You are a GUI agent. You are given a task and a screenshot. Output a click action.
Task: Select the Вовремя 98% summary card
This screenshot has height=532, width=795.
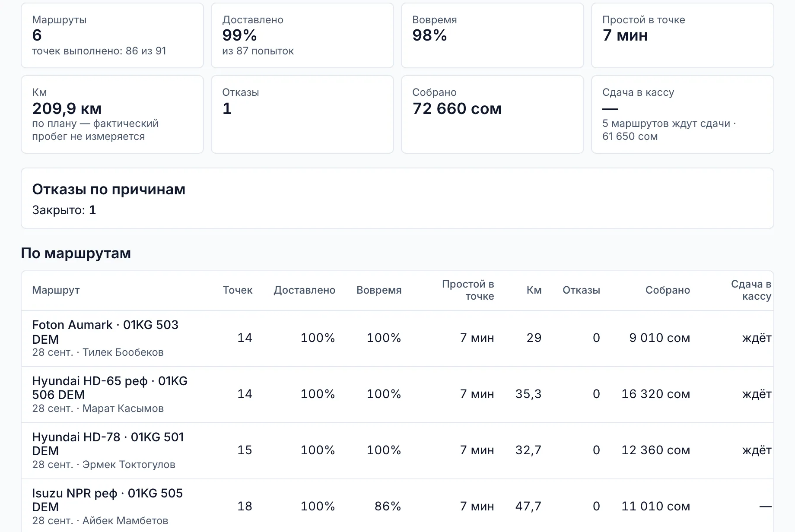493,35
